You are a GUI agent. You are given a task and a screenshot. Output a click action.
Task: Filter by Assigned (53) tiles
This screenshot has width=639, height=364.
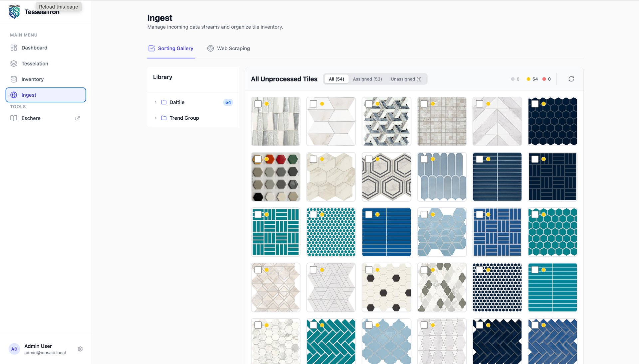[x=367, y=79]
